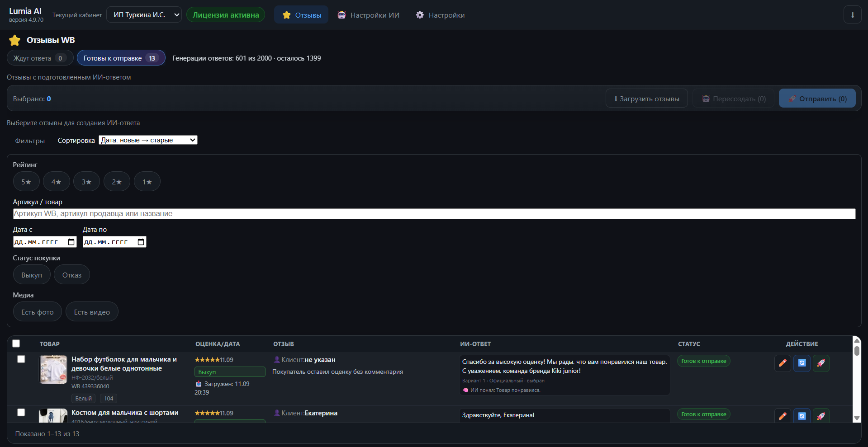Click the Готов к отправке status in first row
The width and height of the screenshot is (868, 447).
pyautogui.click(x=704, y=361)
